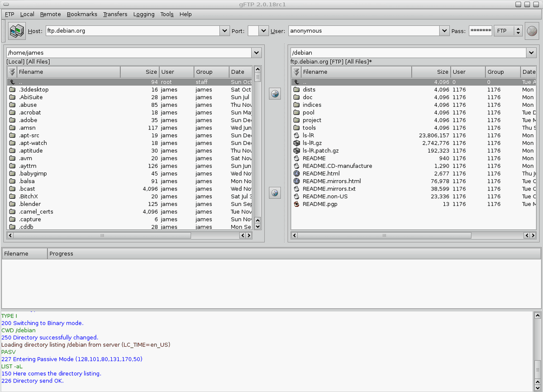The width and height of the screenshot is (543, 392).
Task: Select the README.mirrors.txt row
Action: pos(414,189)
